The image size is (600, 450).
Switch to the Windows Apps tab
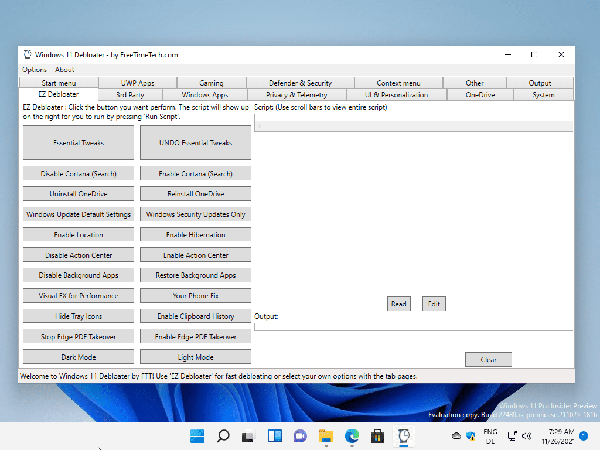[205, 95]
